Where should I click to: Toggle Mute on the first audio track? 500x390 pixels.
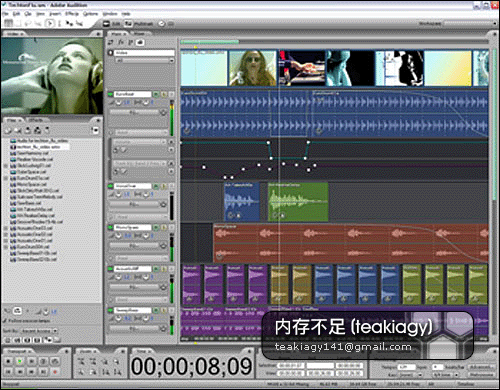tap(156, 94)
